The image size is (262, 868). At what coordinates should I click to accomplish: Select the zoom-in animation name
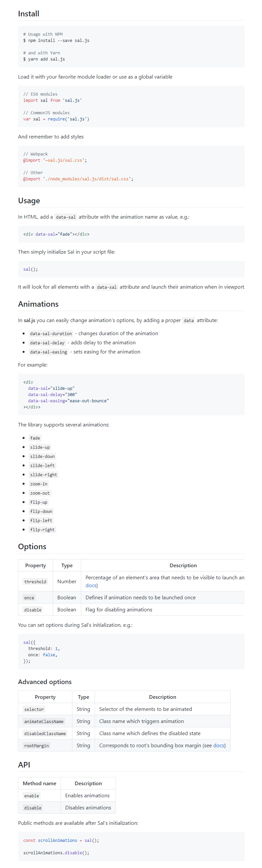coord(39,484)
